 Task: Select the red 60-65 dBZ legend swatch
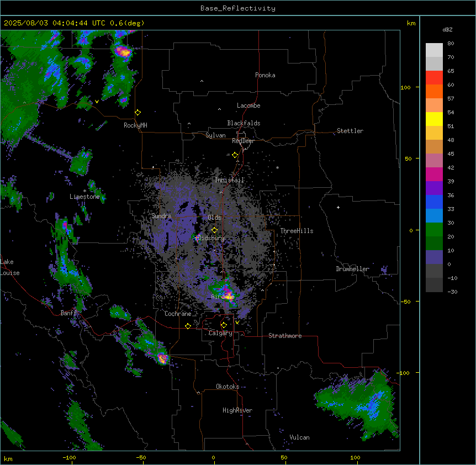434,77
